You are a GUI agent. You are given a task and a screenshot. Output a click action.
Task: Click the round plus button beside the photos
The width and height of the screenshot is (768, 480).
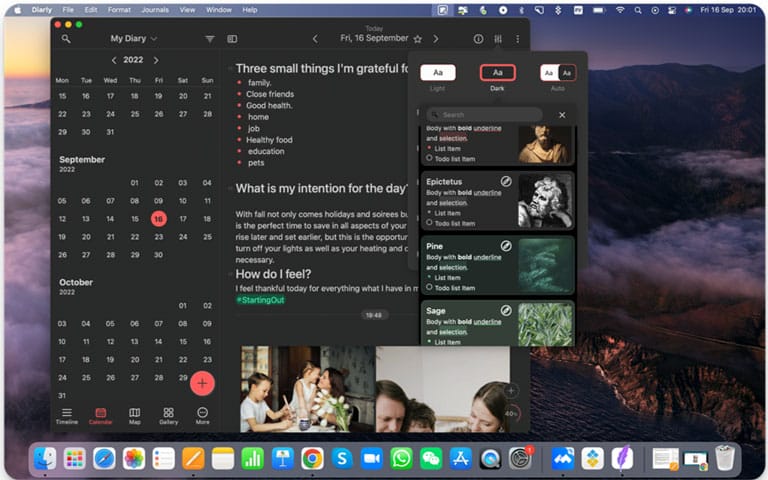click(511, 390)
